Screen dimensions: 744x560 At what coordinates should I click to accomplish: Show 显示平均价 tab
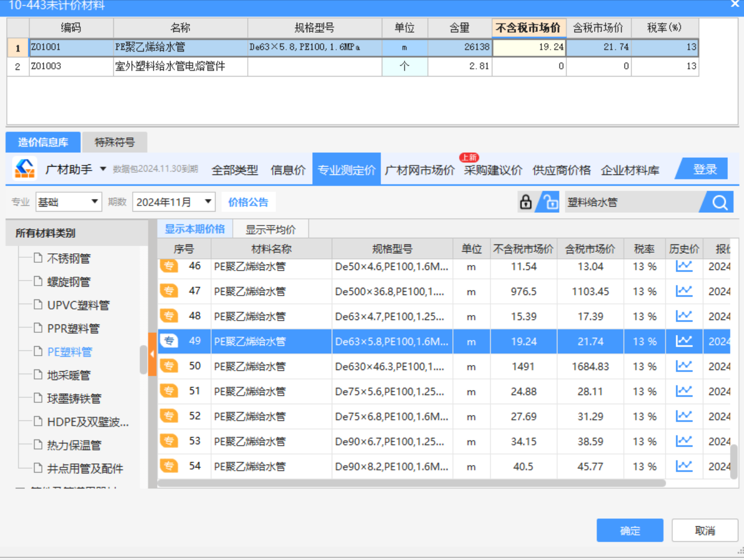click(x=271, y=229)
